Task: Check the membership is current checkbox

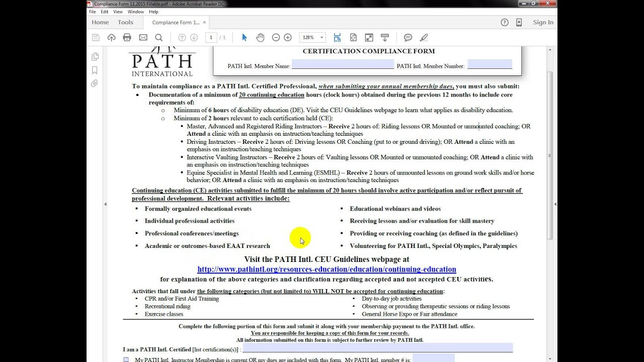Action: [126, 359]
